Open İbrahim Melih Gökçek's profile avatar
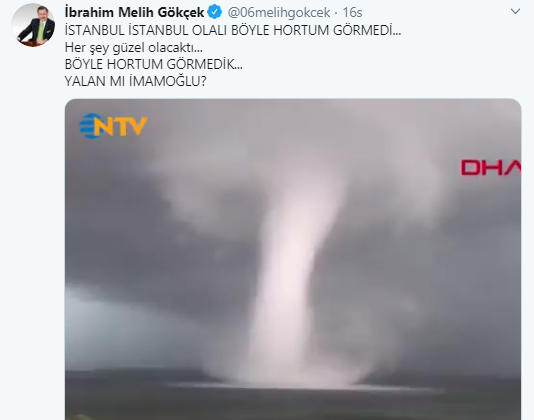534x420 pixels. pos(33,25)
